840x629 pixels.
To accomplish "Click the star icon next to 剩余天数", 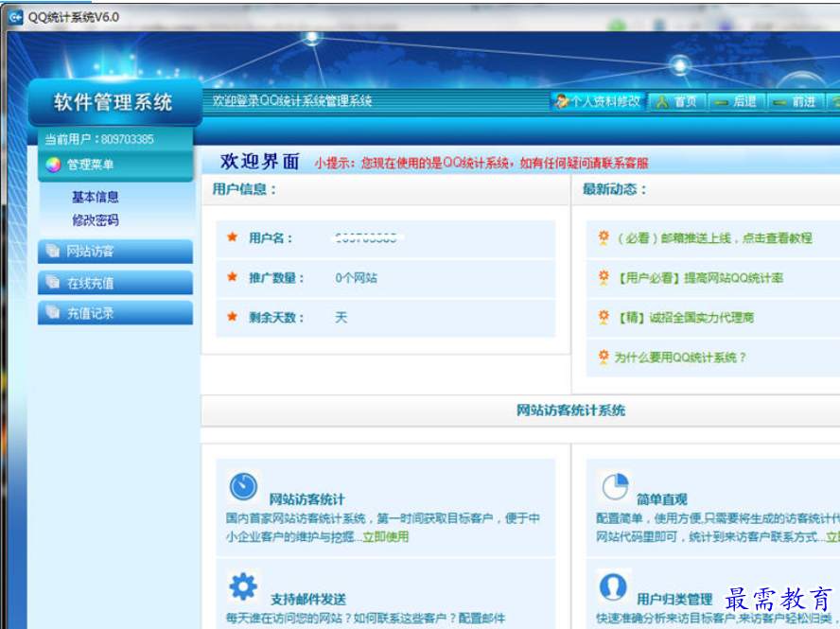I will pos(232,316).
